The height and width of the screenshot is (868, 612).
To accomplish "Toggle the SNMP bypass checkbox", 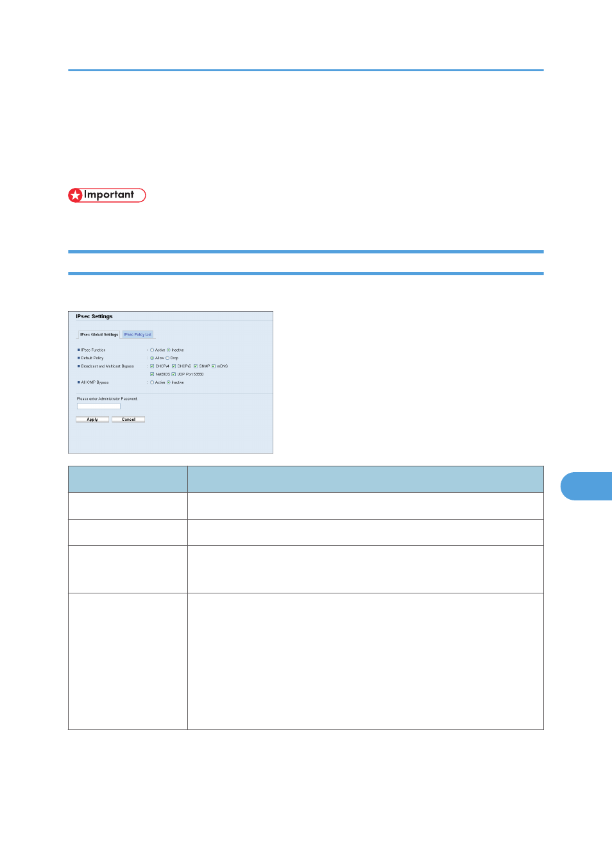I will (196, 366).
